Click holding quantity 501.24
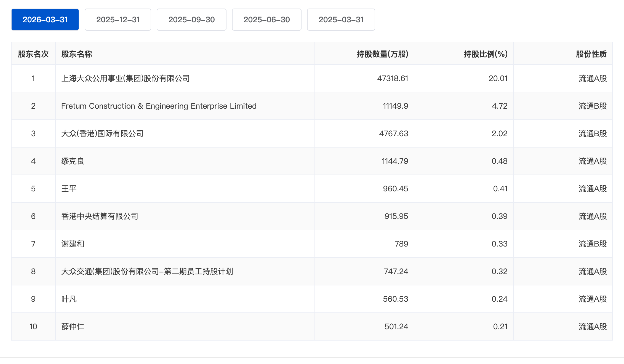The width and height of the screenshot is (624, 364). (x=396, y=326)
